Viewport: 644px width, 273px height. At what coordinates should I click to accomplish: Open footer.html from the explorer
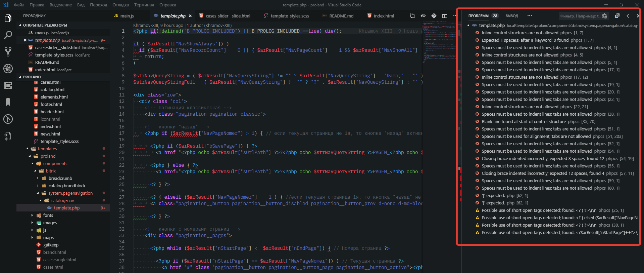click(x=51, y=105)
